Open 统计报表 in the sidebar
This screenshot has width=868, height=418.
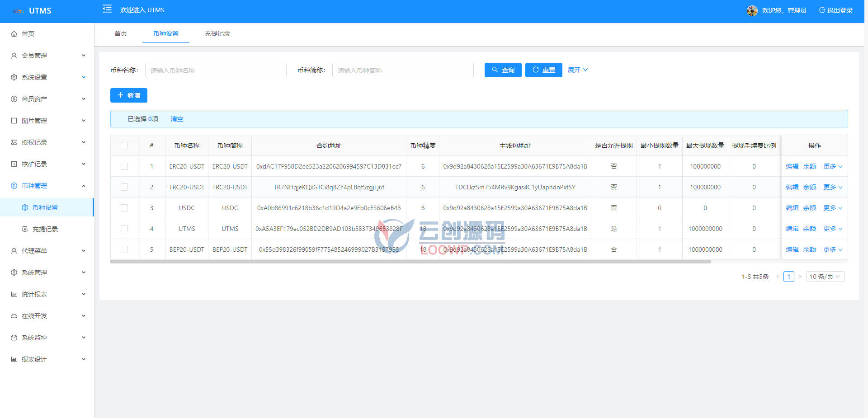[x=47, y=294]
